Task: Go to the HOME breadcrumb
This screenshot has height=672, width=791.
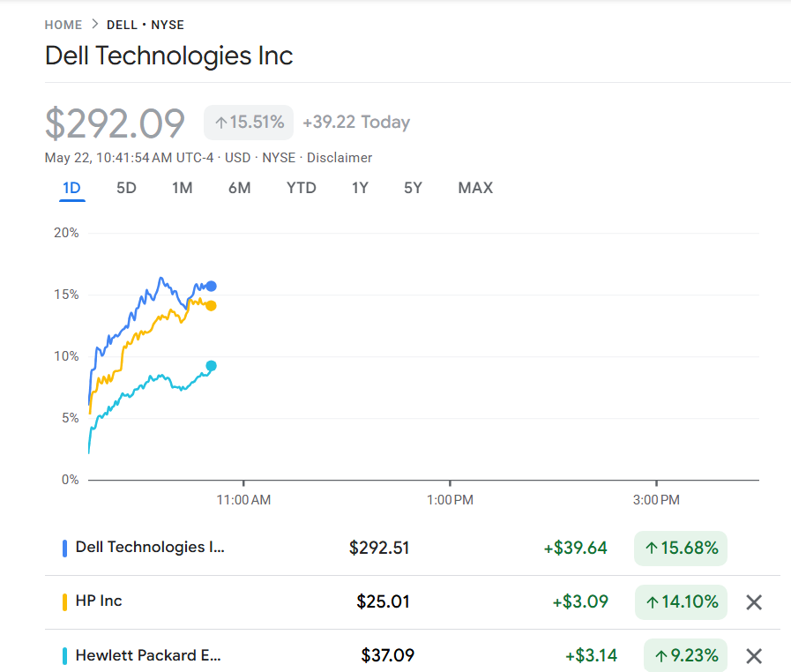Action: coord(63,25)
